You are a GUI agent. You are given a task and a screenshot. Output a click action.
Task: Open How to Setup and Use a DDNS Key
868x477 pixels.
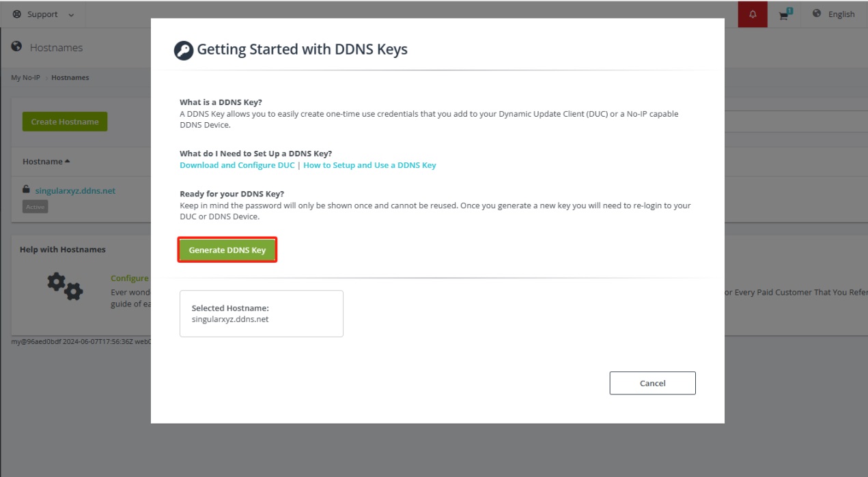[369, 165]
